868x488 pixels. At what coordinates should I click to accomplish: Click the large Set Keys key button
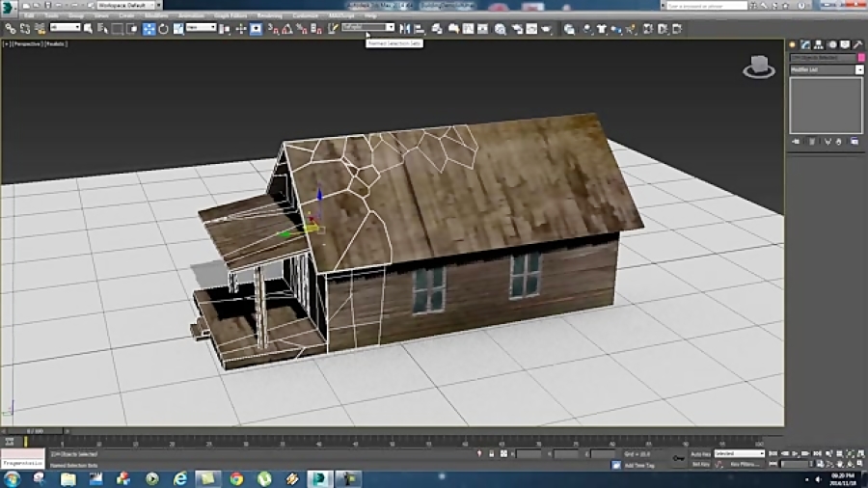pos(679,458)
